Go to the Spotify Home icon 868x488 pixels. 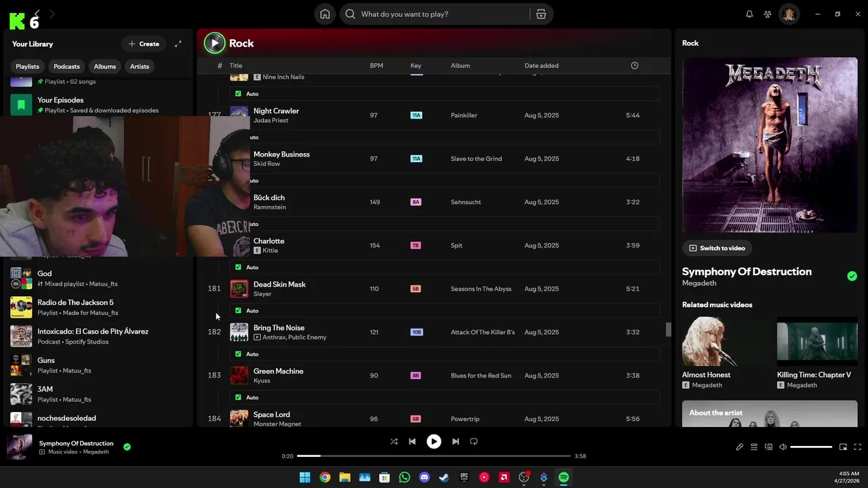[325, 14]
